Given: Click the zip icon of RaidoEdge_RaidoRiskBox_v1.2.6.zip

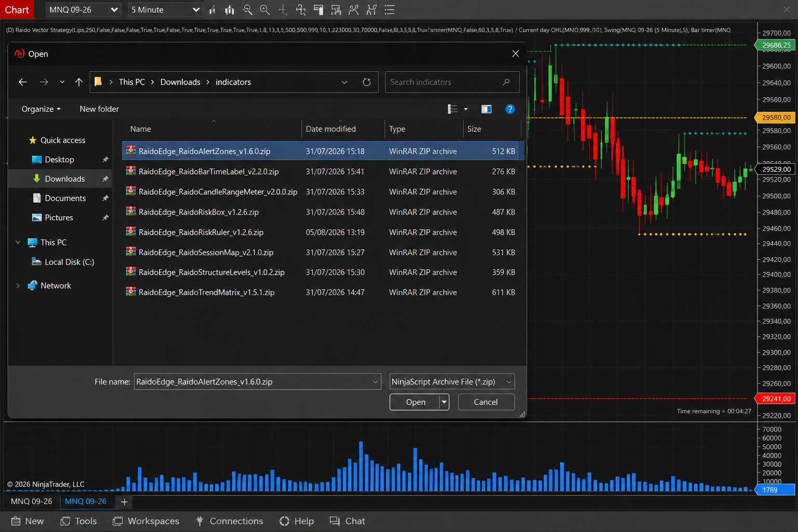Looking at the screenshot, I should coord(131,212).
